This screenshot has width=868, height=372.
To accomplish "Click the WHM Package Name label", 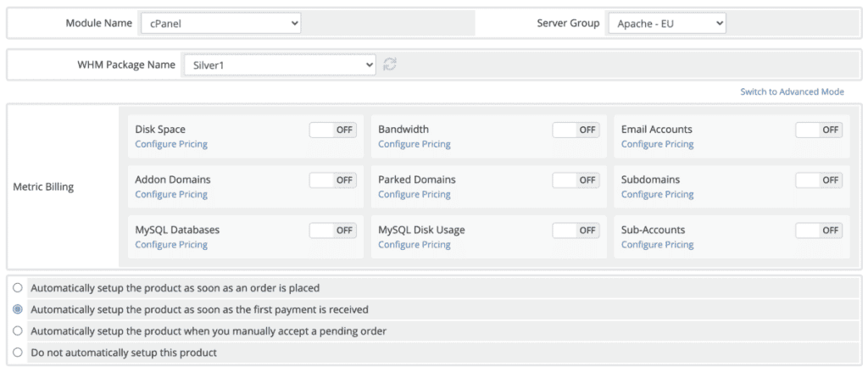I will [x=126, y=64].
